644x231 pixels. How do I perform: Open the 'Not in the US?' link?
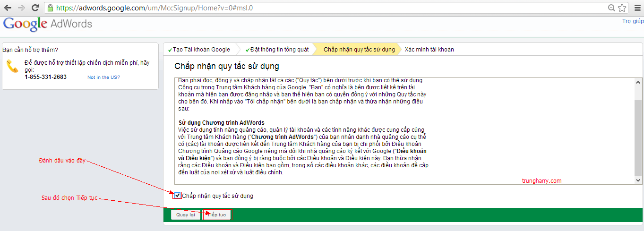pyautogui.click(x=103, y=77)
